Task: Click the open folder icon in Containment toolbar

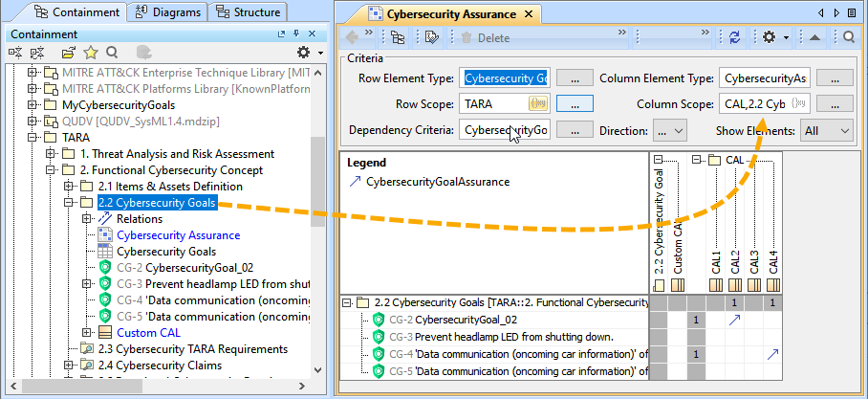Action: [x=69, y=52]
